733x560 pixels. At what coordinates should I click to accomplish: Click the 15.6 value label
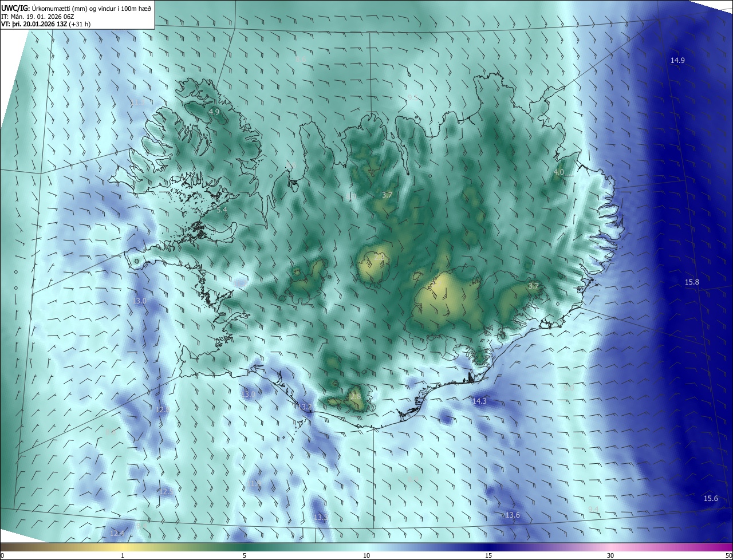tap(711, 499)
